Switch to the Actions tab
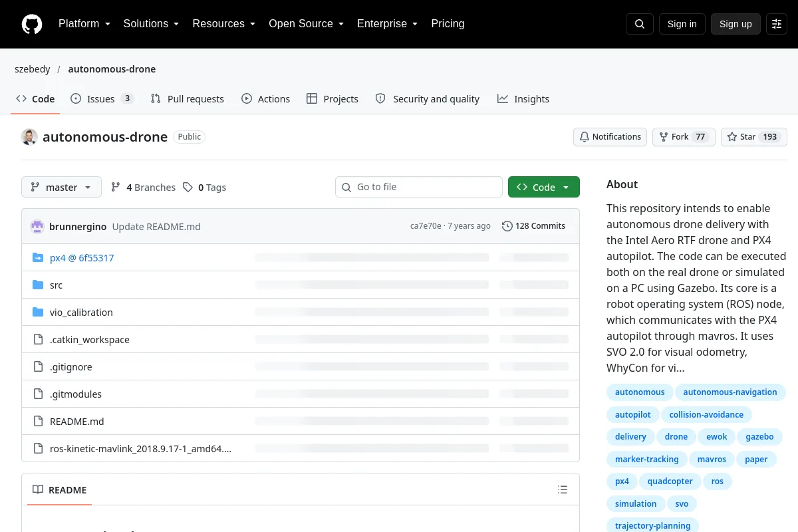798x532 pixels. click(x=266, y=98)
